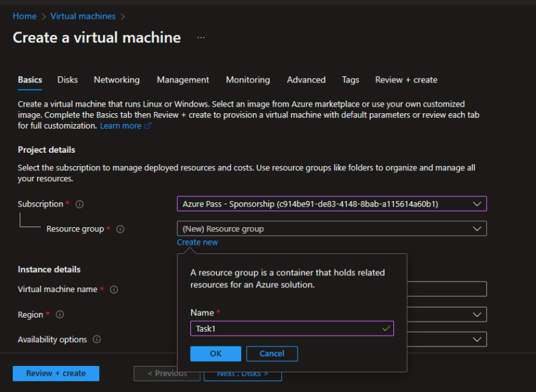Open the Tags tab
536x392 pixels.
point(350,80)
